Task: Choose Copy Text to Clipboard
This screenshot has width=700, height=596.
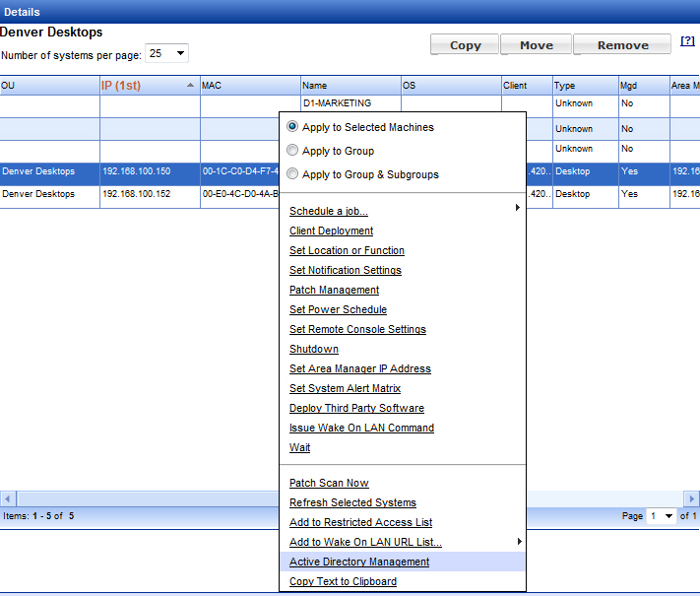Action: (343, 581)
